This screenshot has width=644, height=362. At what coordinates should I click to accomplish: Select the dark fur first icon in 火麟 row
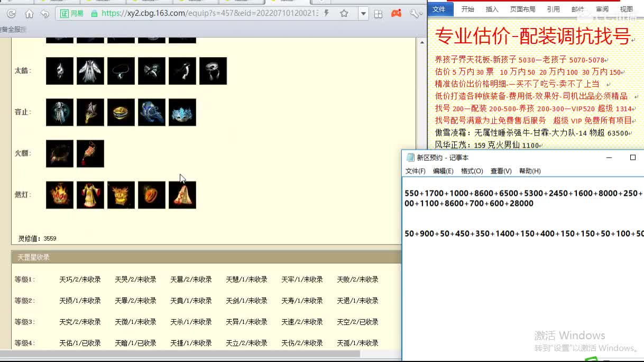click(x=60, y=153)
